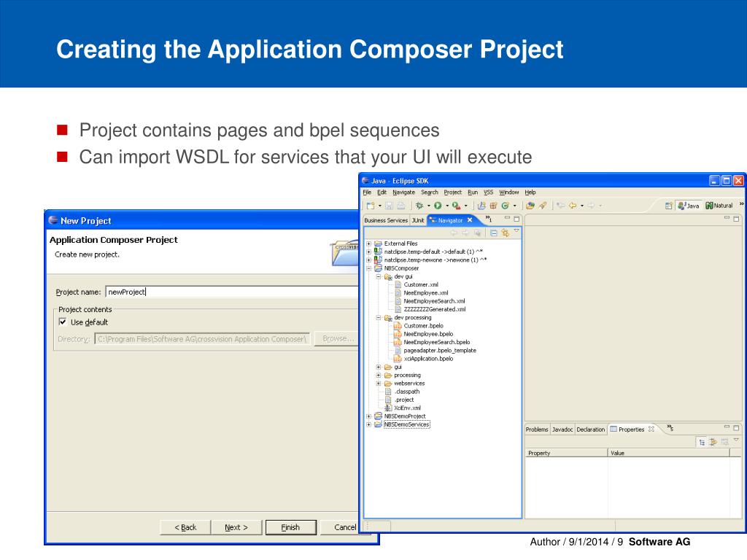The height and width of the screenshot is (560, 747).
Task: Toggle the Use default checkbox
Action: coord(63,322)
